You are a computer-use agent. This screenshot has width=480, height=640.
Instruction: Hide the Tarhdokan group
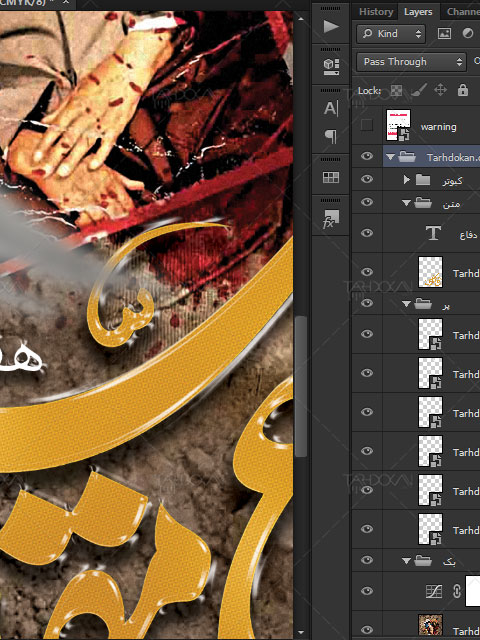click(x=367, y=156)
